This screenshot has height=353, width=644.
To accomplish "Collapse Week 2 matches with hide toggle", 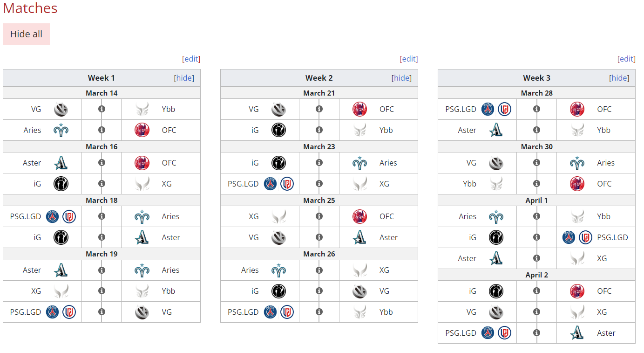I will (401, 78).
